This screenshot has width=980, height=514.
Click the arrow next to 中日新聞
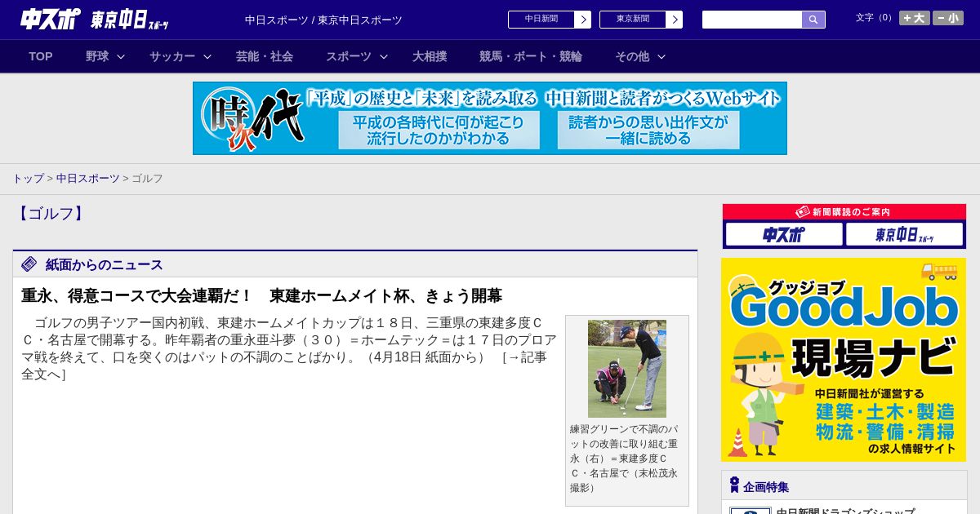click(582, 20)
